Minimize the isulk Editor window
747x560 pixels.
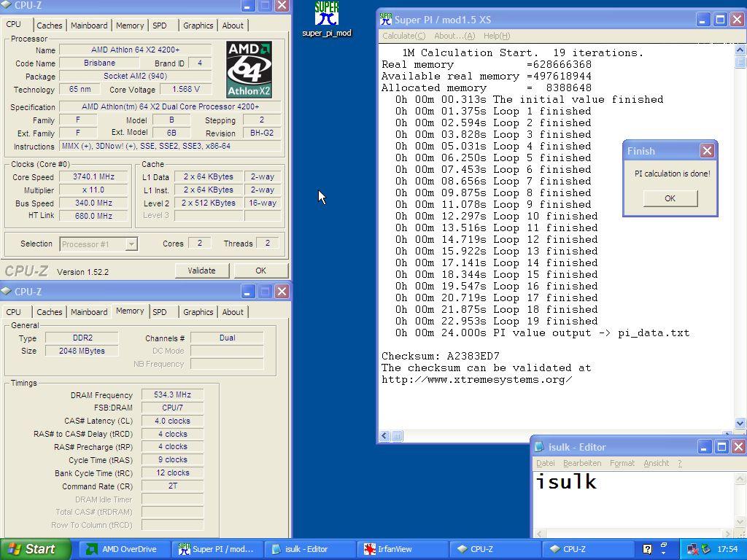[x=705, y=447]
